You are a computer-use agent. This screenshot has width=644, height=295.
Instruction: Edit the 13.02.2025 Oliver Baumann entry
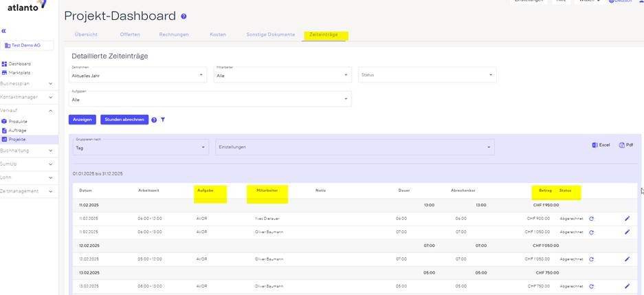[x=627, y=286]
